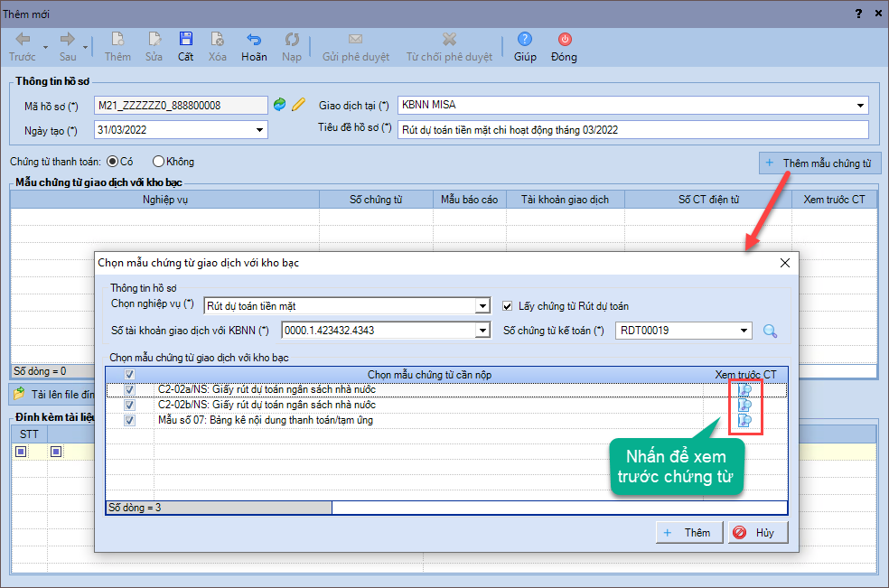Click the Thêm button in dialog
The width and height of the screenshot is (889, 588).
[x=688, y=533]
